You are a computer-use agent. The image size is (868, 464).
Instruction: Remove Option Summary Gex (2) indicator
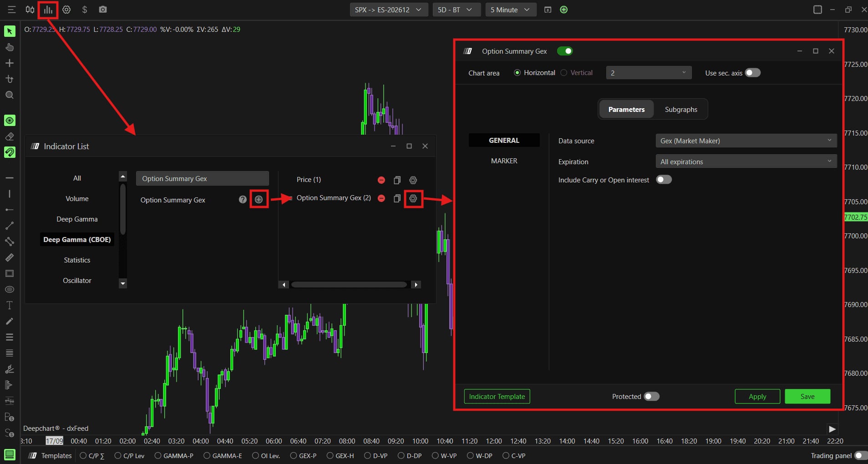click(381, 198)
